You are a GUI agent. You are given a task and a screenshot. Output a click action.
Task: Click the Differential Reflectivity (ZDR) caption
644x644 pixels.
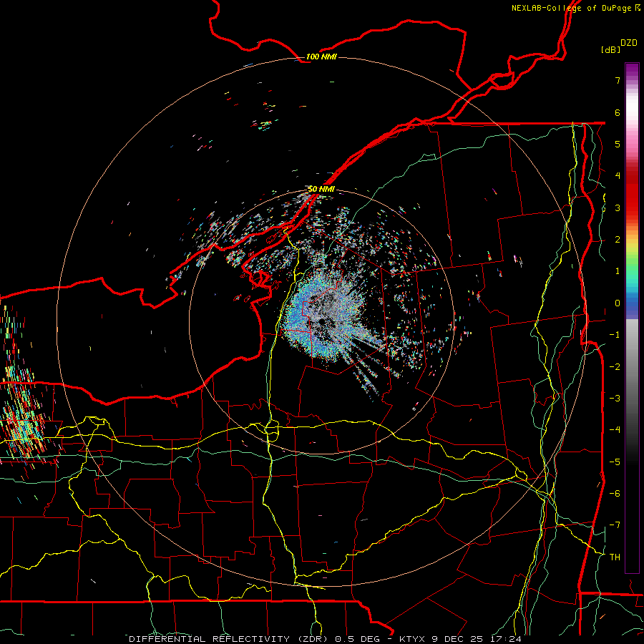230,639
